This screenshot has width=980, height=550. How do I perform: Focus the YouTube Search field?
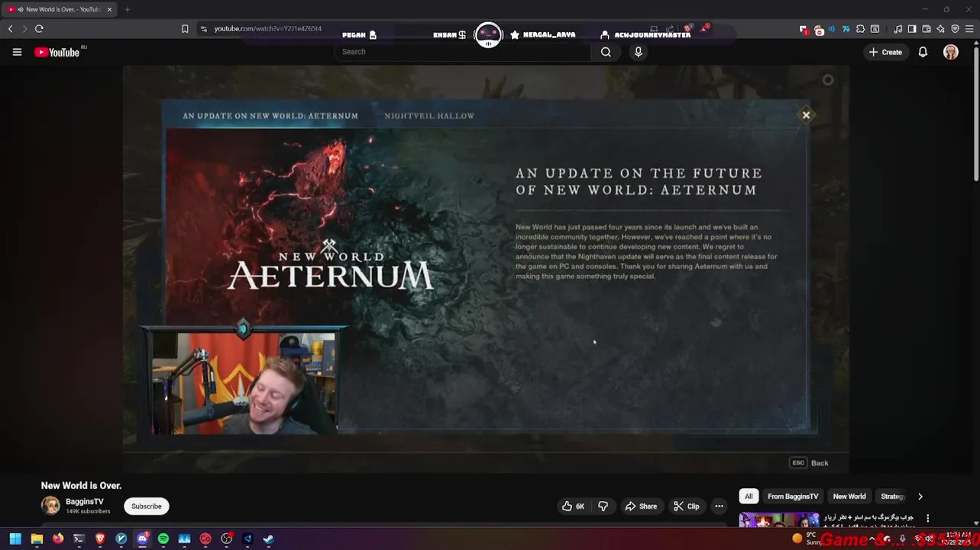[x=462, y=52]
